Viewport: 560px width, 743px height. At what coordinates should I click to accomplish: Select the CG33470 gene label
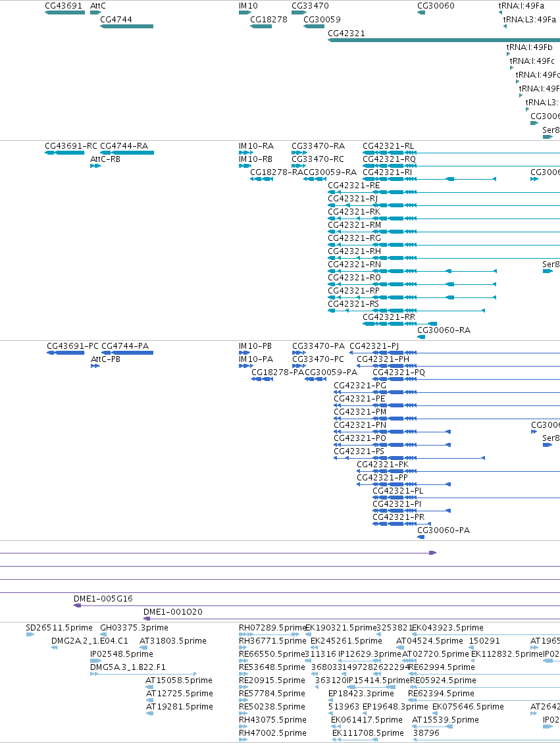pyautogui.click(x=311, y=6)
